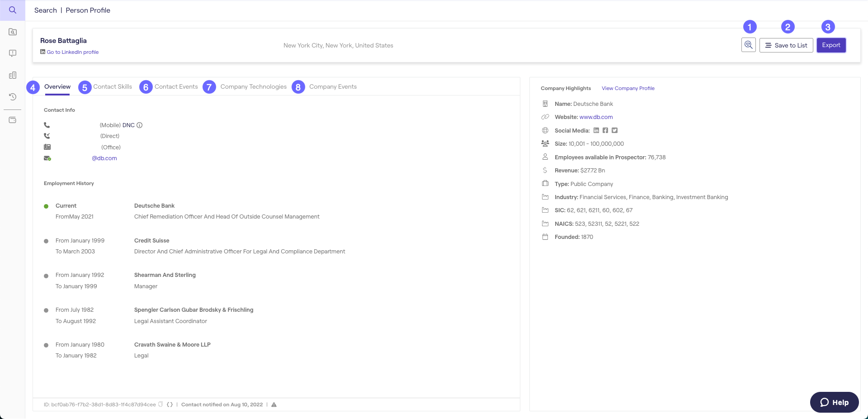Click the office phone icon in Contact Info
Screen dimensions: 868x419
pyautogui.click(x=47, y=147)
